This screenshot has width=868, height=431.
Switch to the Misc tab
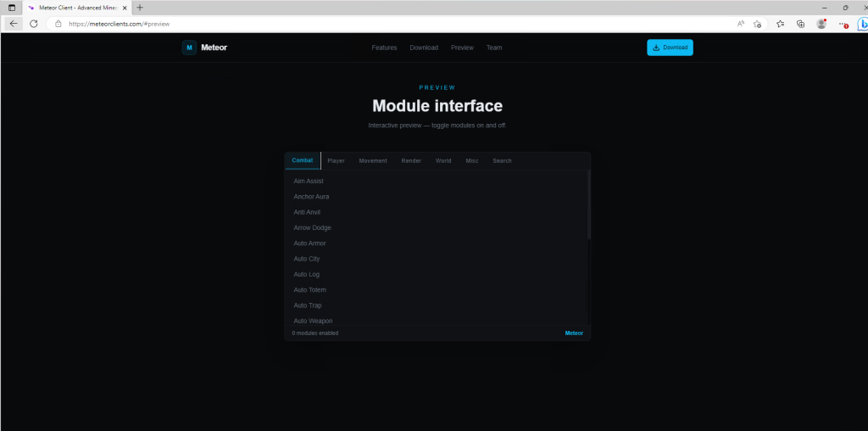coord(472,160)
